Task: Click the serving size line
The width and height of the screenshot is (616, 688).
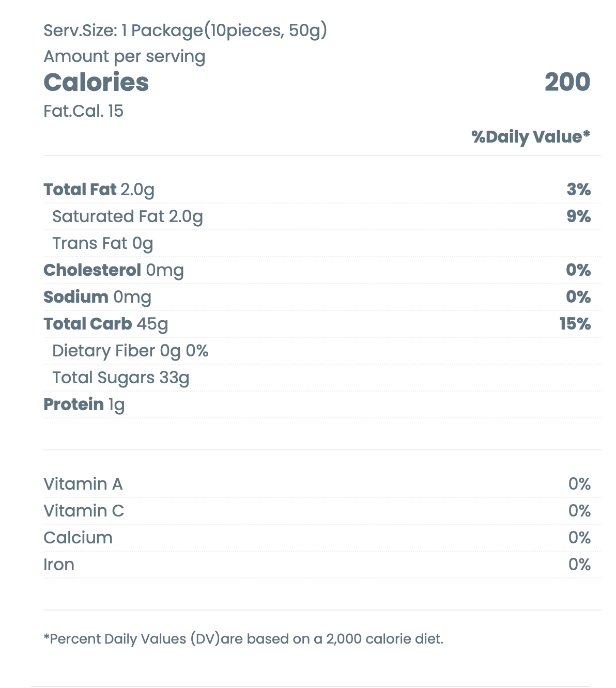Action: coord(185,30)
